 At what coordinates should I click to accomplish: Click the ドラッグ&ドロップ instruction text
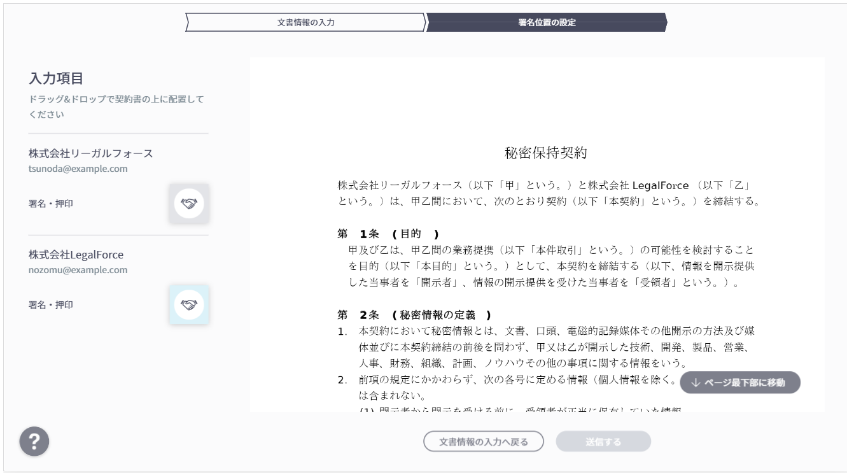[116, 107]
